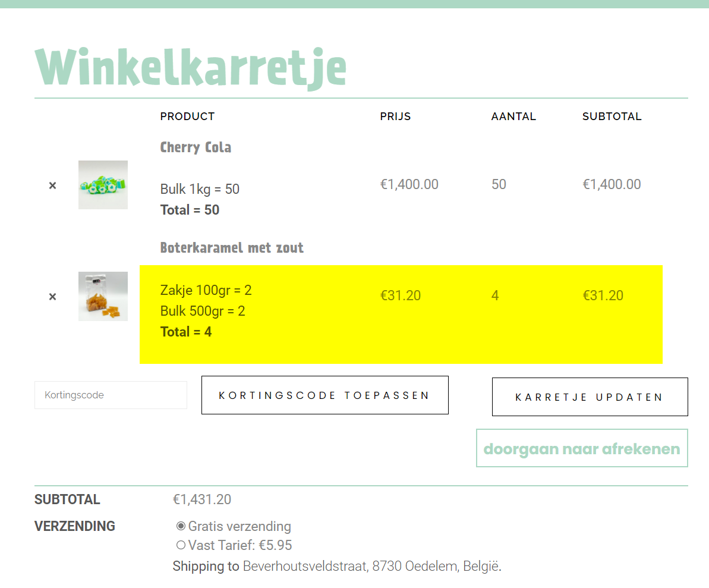709x588 pixels.
Task: Open the Cherry Cola product thumbnail
Action: [103, 185]
